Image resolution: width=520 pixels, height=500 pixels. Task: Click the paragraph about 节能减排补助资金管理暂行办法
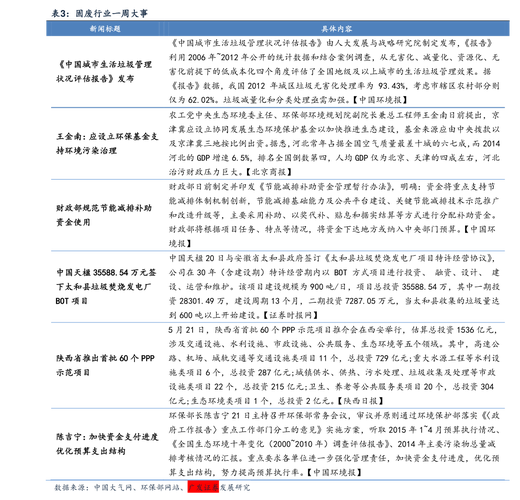pyautogui.click(x=334, y=215)
